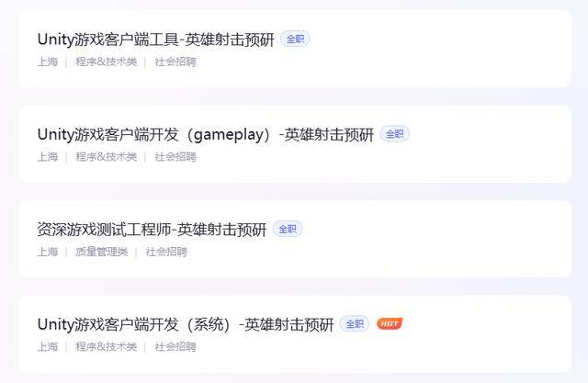
Task: Click 上海 location under the gameplay job
Action: tap(48, 157)
